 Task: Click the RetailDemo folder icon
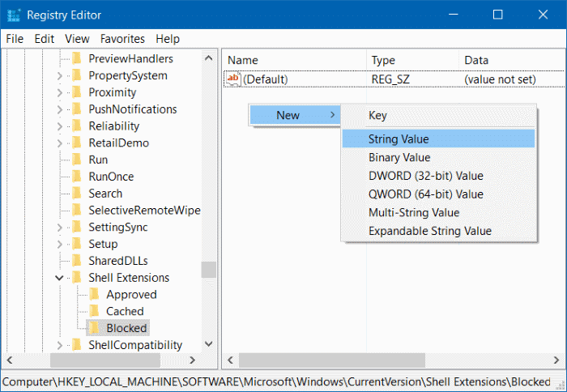point(77,143)
